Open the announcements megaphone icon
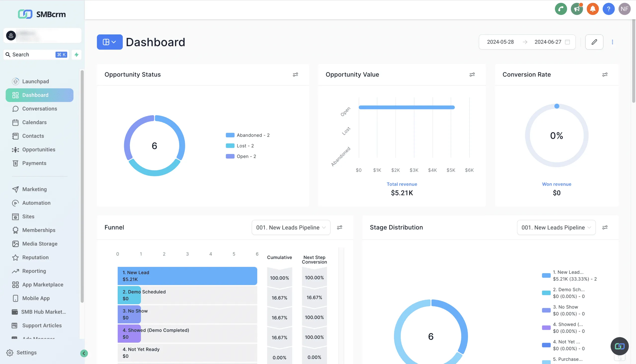636x364 pixels. point(577,9)
